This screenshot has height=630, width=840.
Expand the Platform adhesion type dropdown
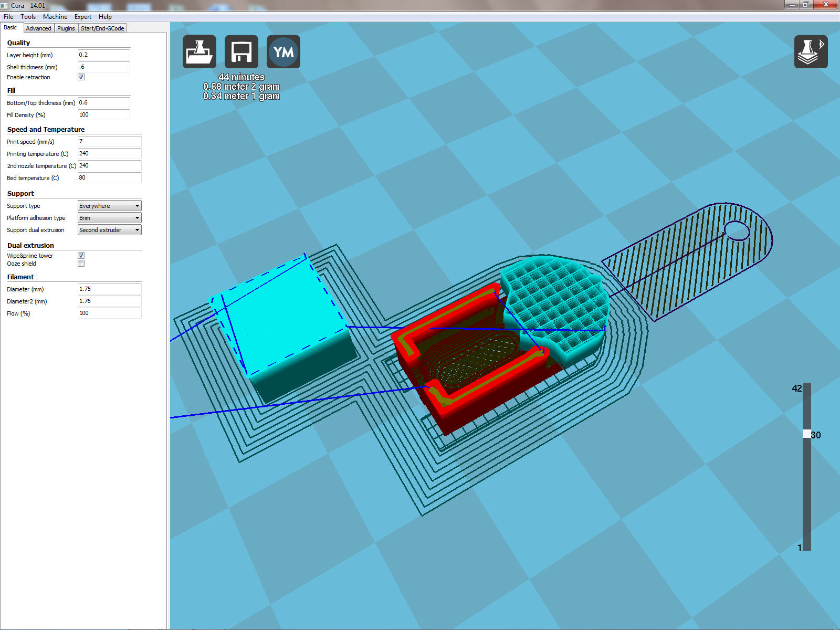click(109, 218)
